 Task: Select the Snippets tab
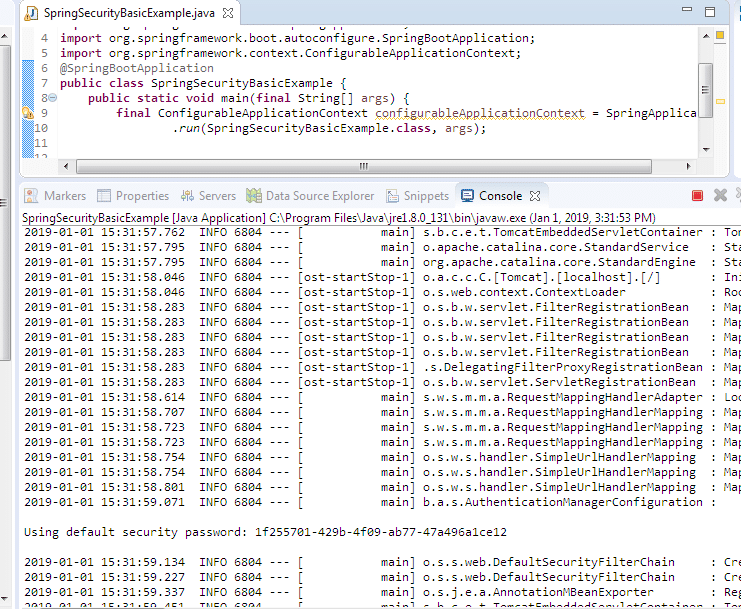point(417,196)
